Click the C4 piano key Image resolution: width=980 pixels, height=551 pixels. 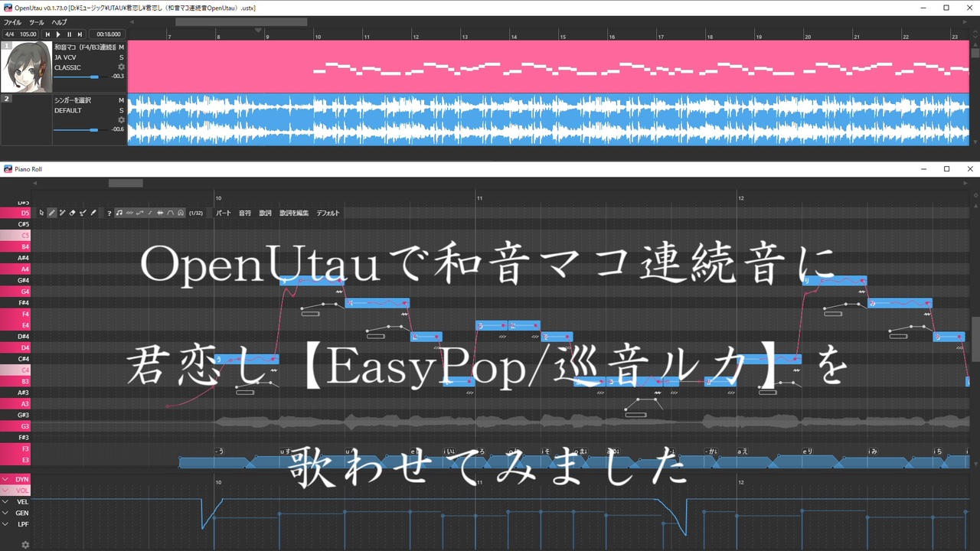coord(15,370)
